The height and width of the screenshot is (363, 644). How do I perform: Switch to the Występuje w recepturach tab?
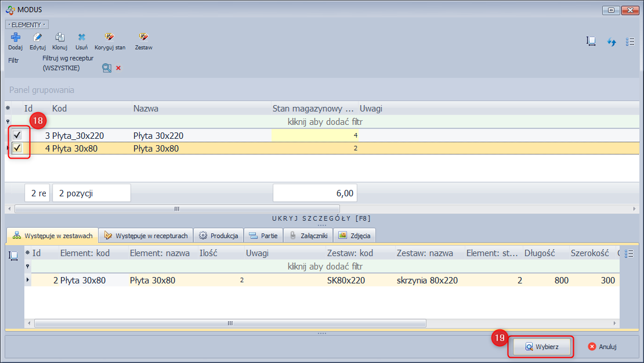tap(146, 236)
